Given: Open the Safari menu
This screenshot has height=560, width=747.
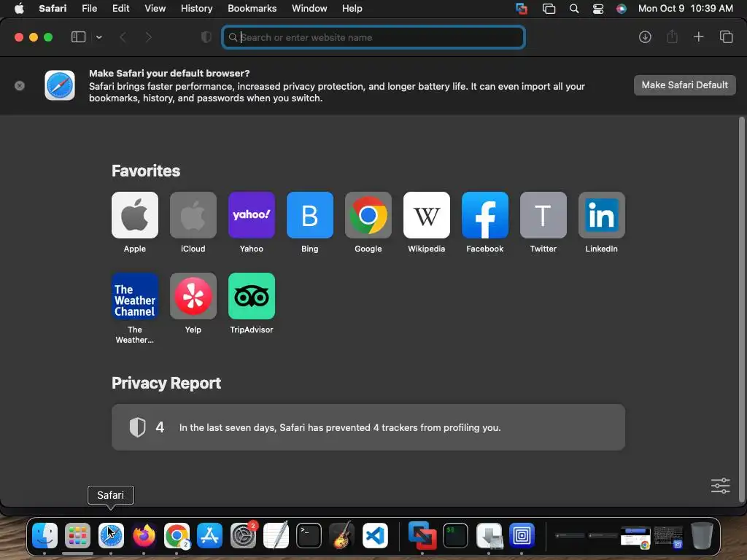Looking at the screenshot, I should click(x=53, y=8).
